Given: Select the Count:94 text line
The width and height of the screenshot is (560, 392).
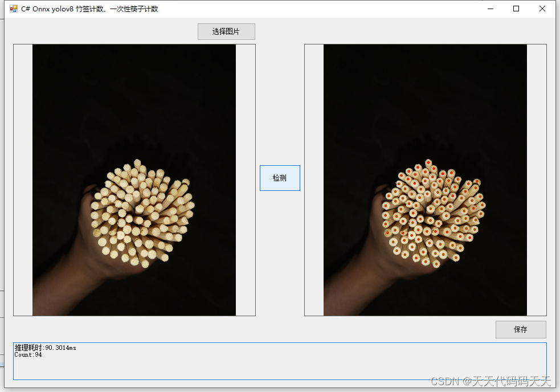Looking at the screenshot, I should (x=28, y=355).
